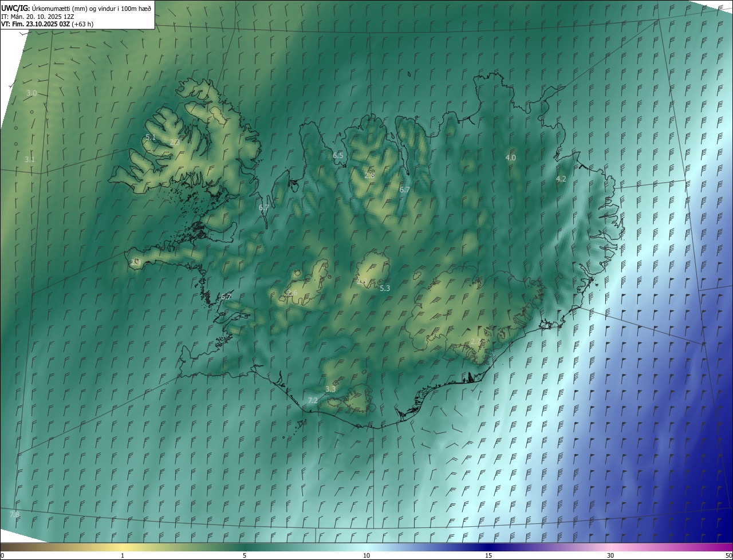Click the '2.4' value on the Snæfellsnes peninsula
The height and width of the screenshot is (560, 733).
coord(136,262)
